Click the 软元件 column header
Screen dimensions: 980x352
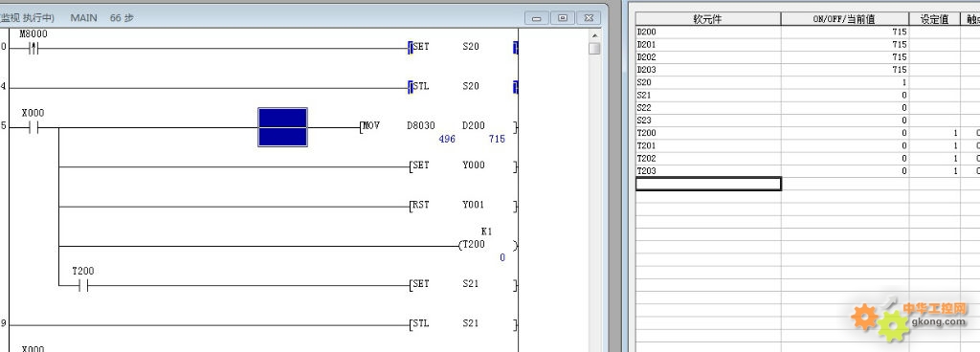[x=708, y=19]
